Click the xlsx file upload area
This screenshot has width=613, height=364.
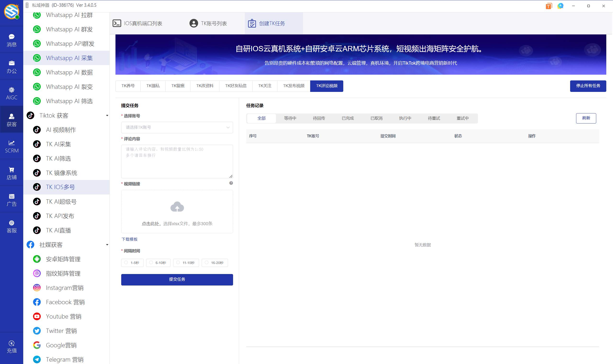coord(177,211)
